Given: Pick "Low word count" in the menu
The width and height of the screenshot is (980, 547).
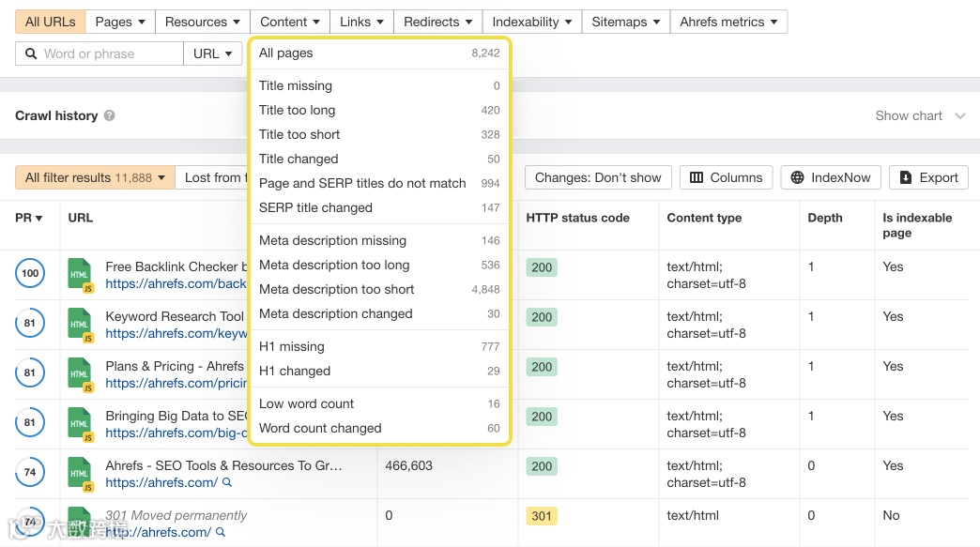Looking at the screenshot, I should point(306,403).
